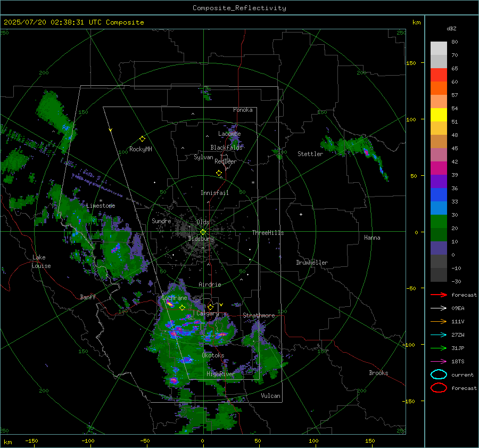Click the 31JP legend label text

tap(458, 348)
